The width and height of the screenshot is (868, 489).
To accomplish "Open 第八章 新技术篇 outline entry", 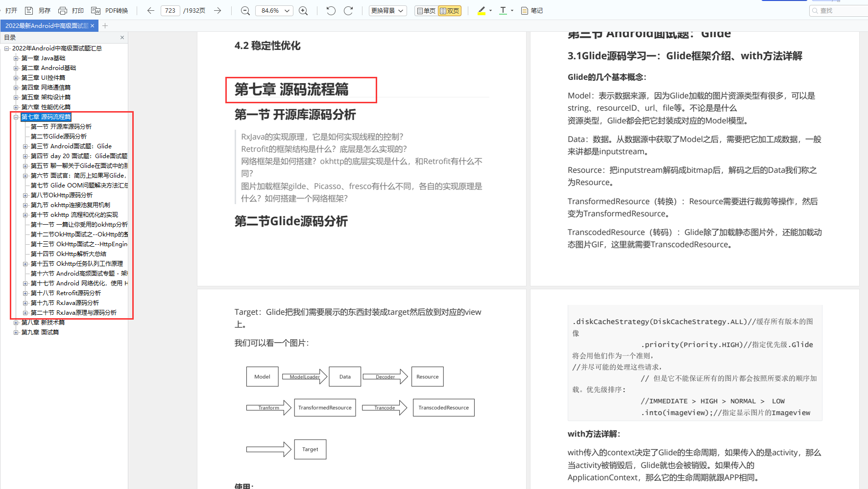I will (43, 323).
